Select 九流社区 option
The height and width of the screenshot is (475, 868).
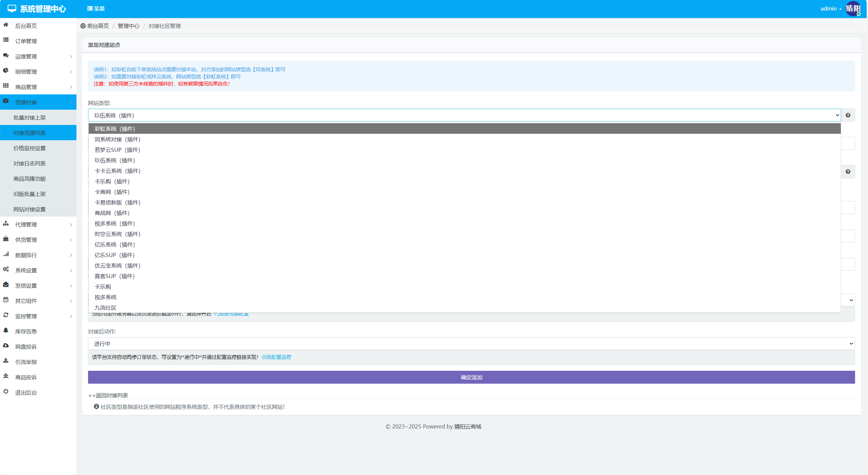465,308
